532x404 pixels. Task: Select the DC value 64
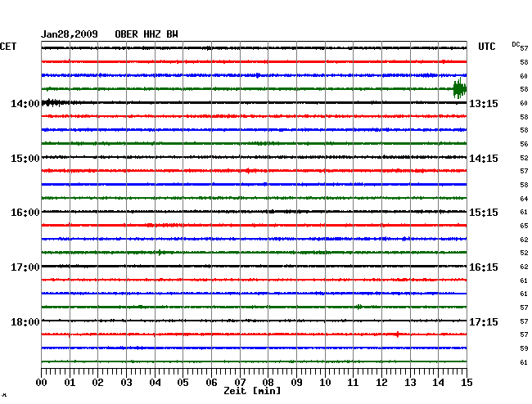coord(524,199)
